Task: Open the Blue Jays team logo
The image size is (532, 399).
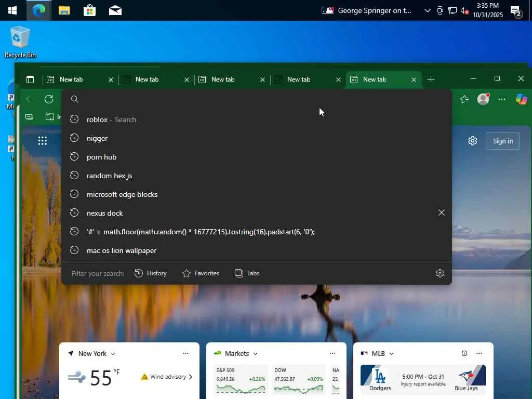Action: (x=466, y=376)
